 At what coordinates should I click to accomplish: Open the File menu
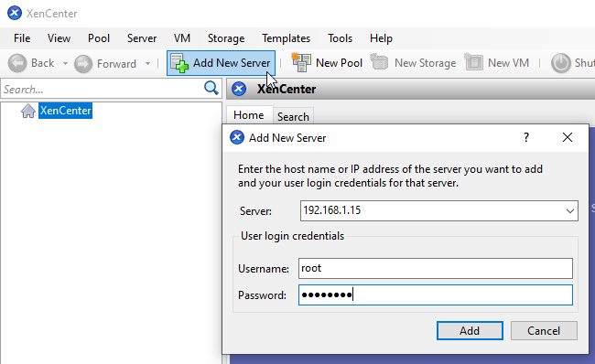click(22, 38)
